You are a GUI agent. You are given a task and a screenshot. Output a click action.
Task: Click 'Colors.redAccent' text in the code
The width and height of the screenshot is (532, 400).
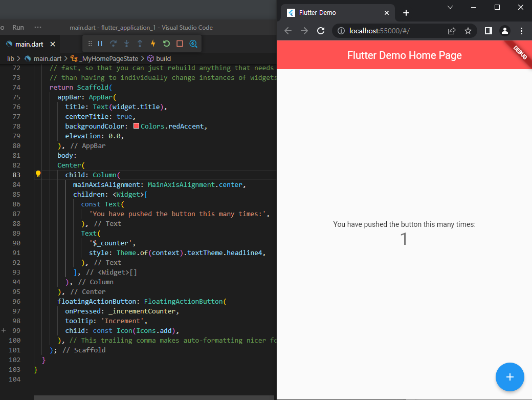[x=172, y=127]
